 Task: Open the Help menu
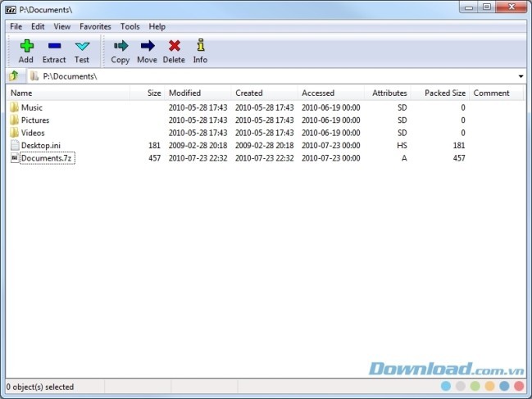coord(157,26)
